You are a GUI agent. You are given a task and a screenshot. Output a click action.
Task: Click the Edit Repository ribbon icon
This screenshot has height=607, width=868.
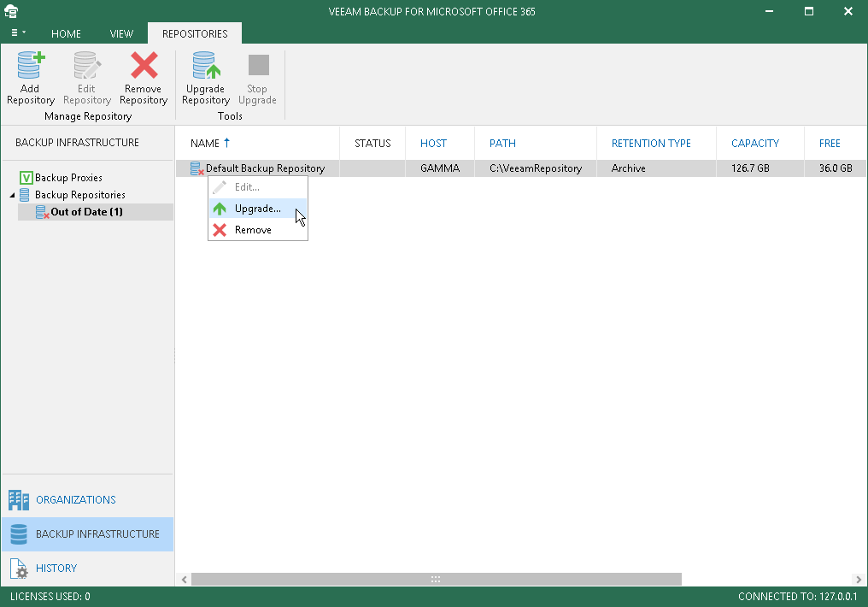point(87,65)
